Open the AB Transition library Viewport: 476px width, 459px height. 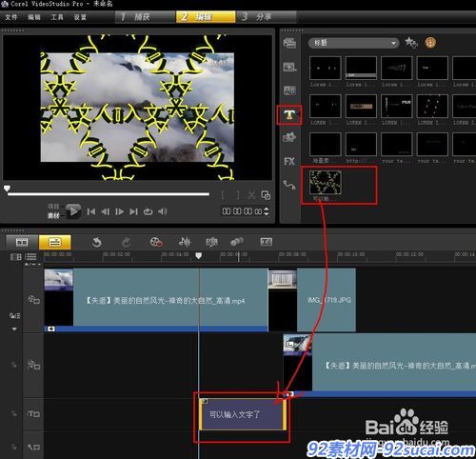coord(289,90)
